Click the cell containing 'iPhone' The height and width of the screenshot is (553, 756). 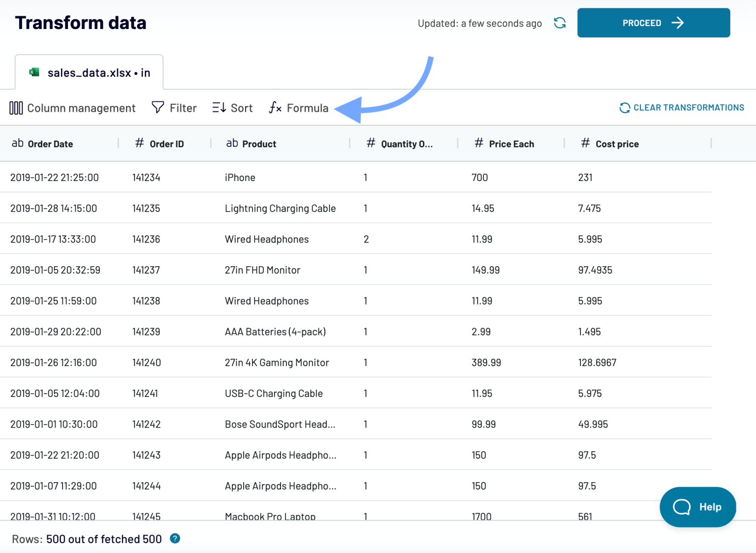240,177
